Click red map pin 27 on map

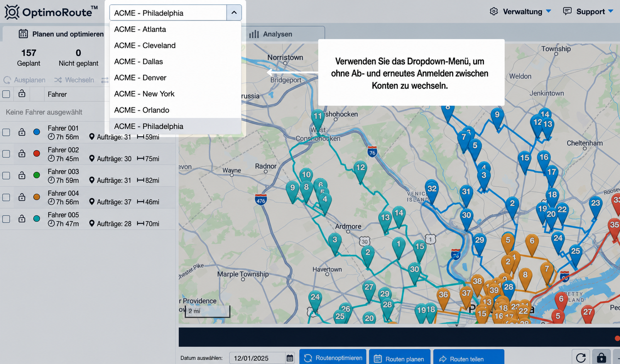point(588,313)
